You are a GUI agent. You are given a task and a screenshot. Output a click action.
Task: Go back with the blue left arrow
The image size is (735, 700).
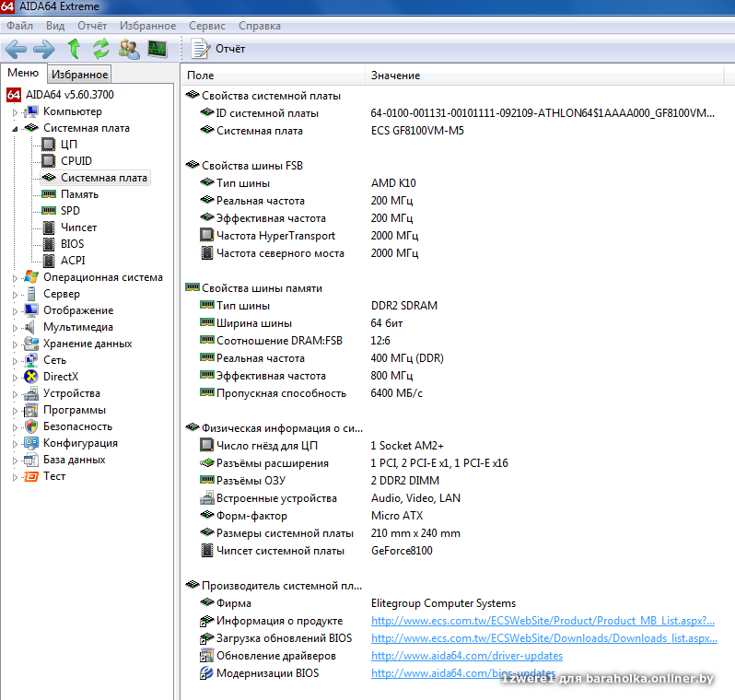[x=16, y=49]
